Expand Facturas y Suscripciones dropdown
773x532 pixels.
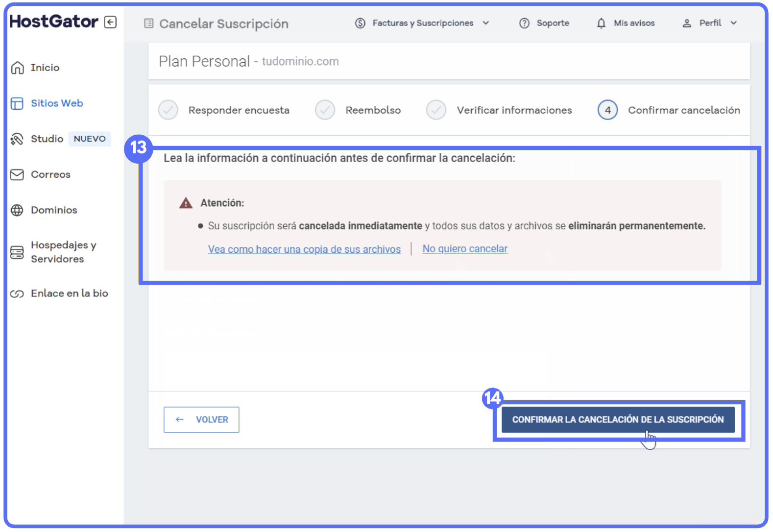pyautogui.click(x=485, y=23)
